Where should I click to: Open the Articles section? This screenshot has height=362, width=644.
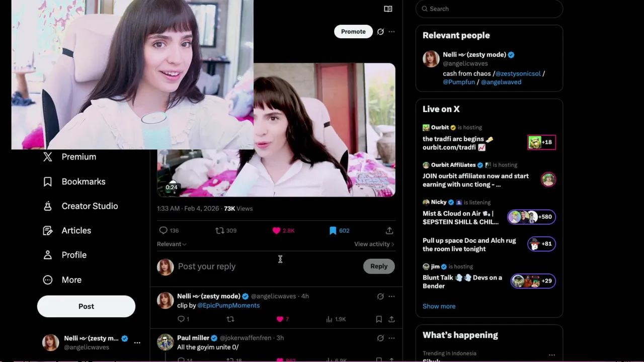click(76, 230)
